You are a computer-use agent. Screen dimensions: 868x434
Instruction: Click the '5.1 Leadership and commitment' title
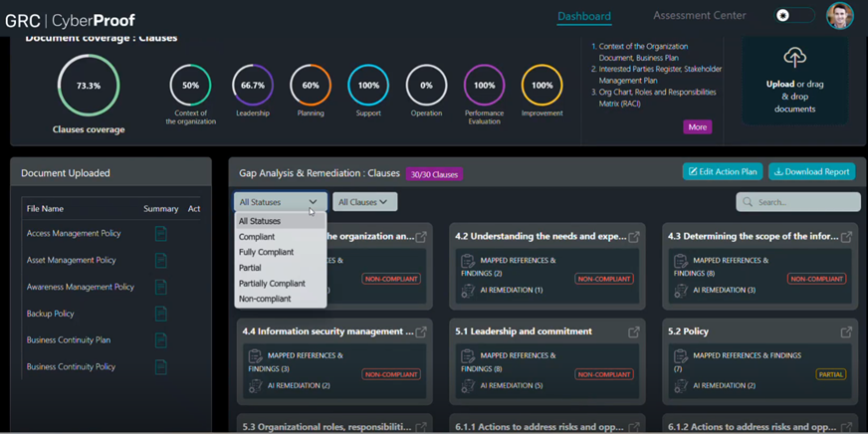(524, 331)
